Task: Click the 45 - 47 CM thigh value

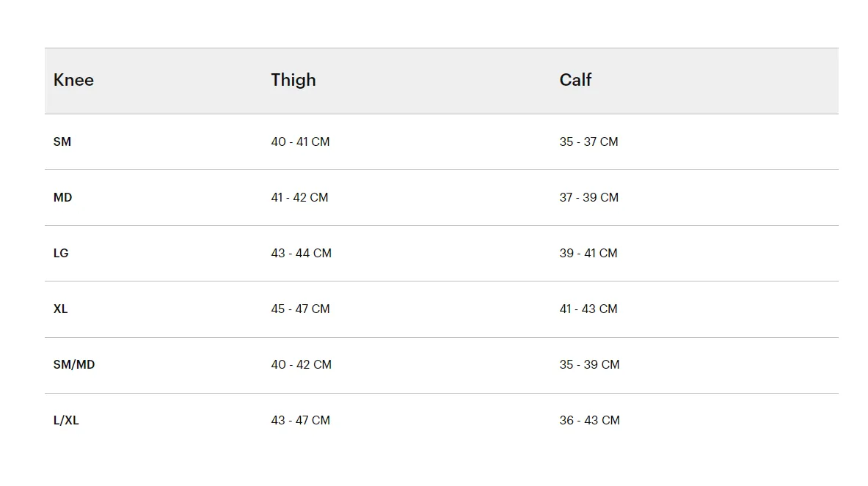Action: (300, 309)
